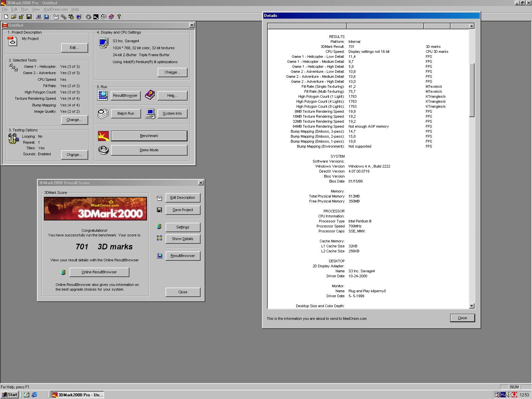Click the Details list scroll up arrow
Image resolution: width=532 pixels, height=399 pixels.
pyautogui.click(x=472, y=26)
